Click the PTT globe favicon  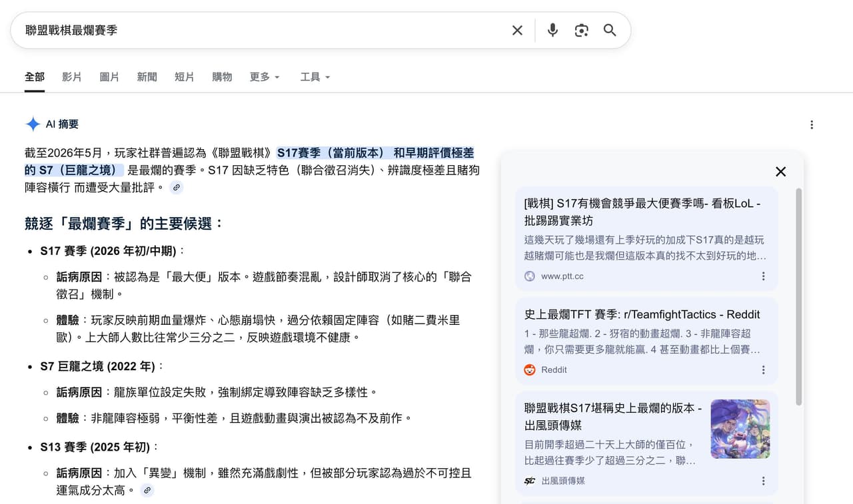pyautogui.click(x=530, y=276)
